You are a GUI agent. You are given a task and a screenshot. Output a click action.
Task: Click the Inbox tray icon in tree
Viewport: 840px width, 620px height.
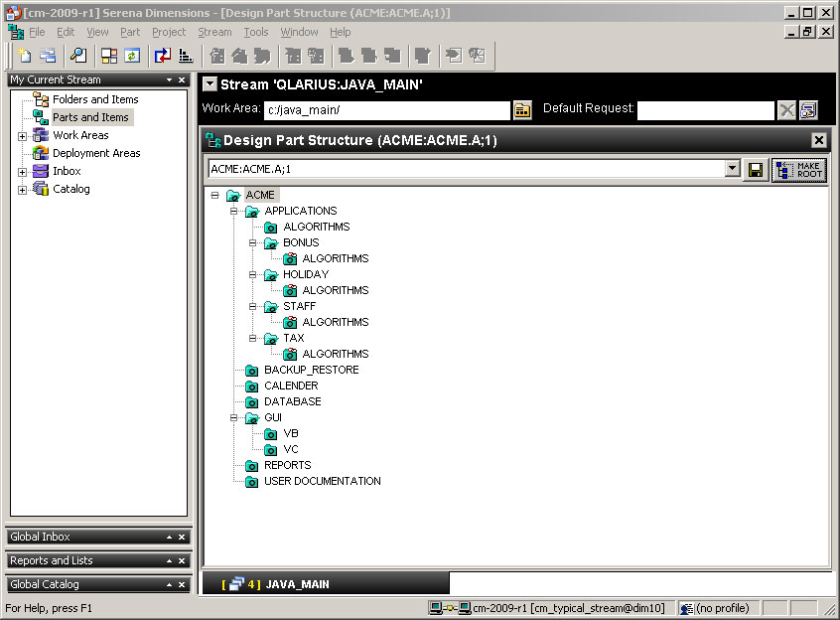pyautogui.click(x=41, y=171)
